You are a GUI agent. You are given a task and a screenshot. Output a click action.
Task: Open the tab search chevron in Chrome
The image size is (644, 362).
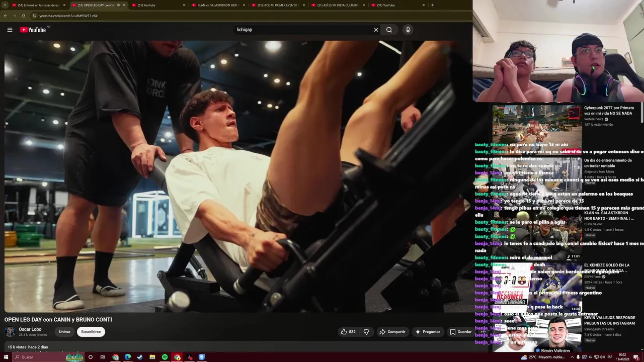(5, 5)
